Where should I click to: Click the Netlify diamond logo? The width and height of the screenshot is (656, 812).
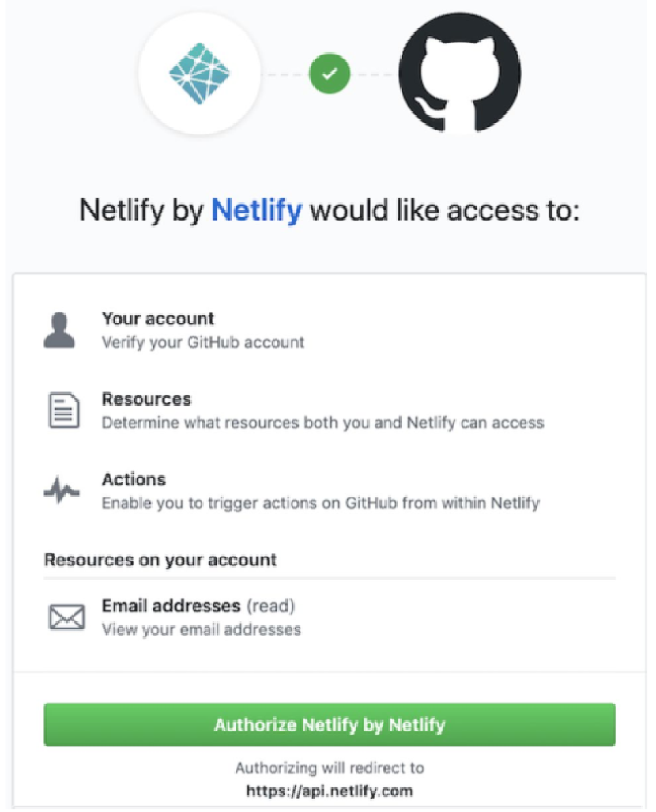coord(200,74)
